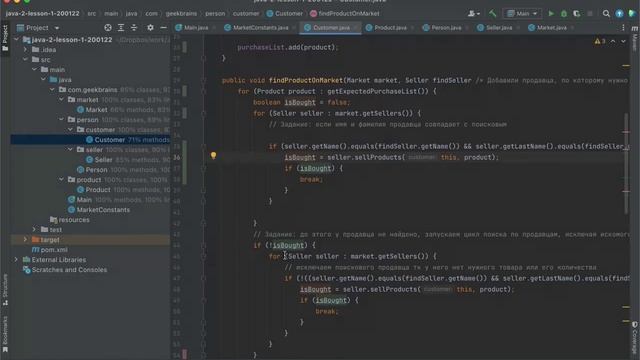Click purchaseList.add(product) line in editor
Screen dimensions: 640x360
tap(288, 47)
